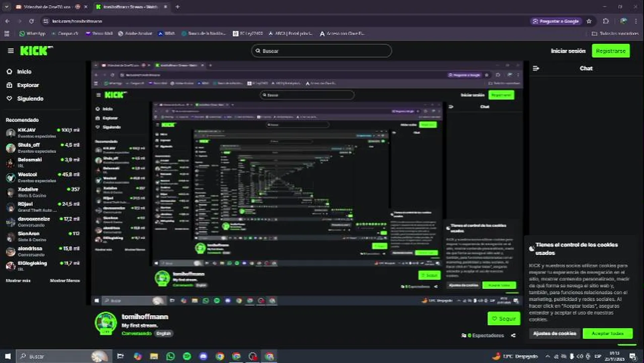Open WhatsApp bookmark
Screen dimensions: 644x363
tap(32, 34)
